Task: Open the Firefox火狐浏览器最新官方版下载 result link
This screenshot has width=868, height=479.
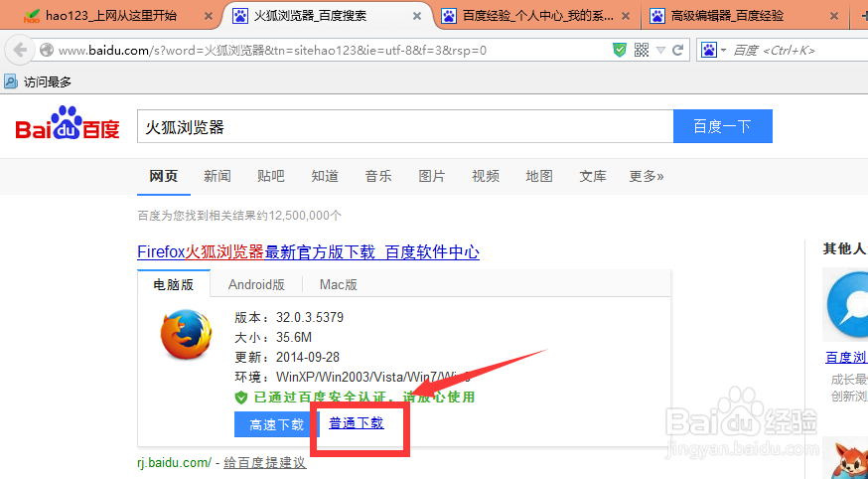Action: point(308,252)
